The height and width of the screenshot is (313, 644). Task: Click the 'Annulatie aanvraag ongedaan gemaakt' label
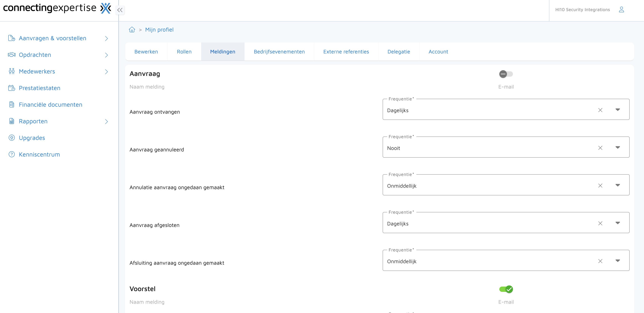177,187
